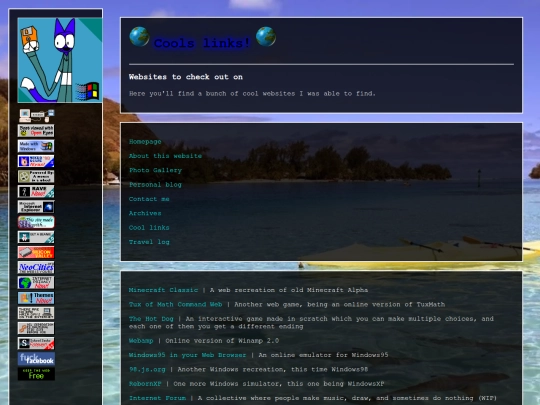Screen dimensions: 540x405
Task: Open the Webamp link
Action: coord(141,341)
